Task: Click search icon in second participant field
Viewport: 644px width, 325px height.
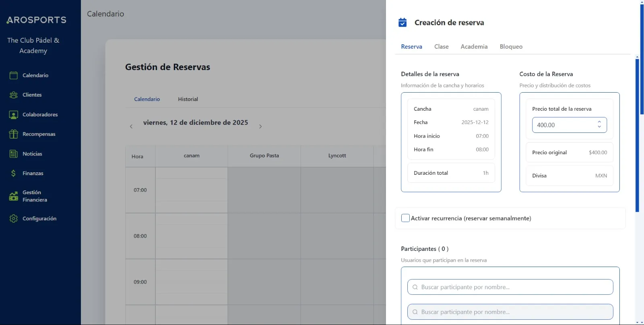Action: [x=415, y=312]
